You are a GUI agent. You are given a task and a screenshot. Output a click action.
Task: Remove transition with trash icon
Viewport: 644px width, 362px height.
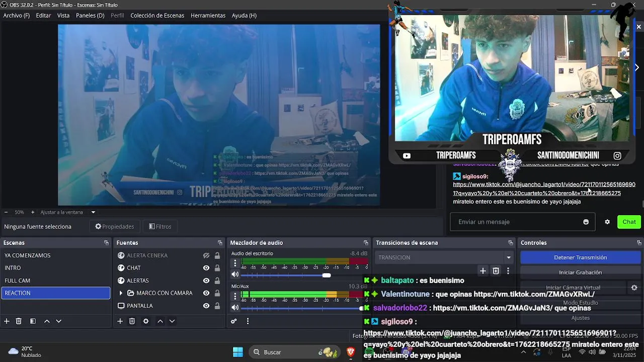496,271
